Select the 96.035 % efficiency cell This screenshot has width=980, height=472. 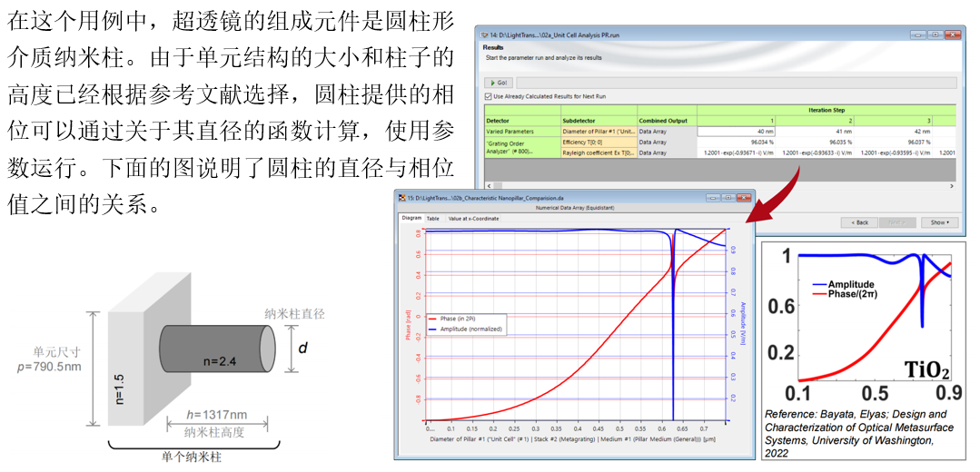coord(814,142)
